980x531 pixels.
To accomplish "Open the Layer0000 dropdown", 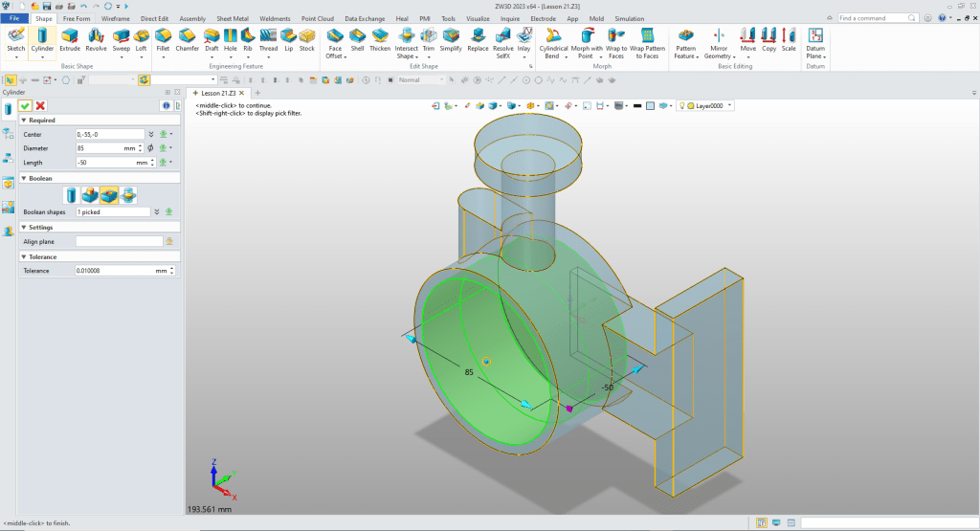I will click(x=730, y=106).
